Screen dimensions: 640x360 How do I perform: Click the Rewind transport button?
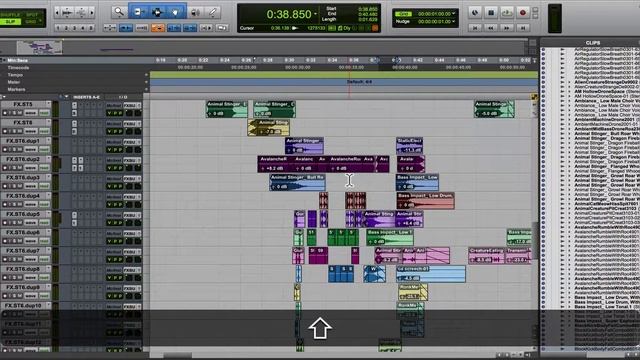coord(491,28)
